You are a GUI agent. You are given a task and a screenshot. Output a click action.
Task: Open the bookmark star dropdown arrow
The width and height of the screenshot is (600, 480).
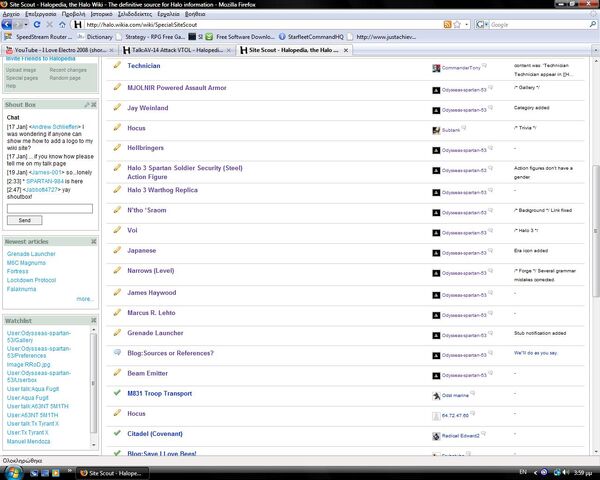click(x=466, y=24)
